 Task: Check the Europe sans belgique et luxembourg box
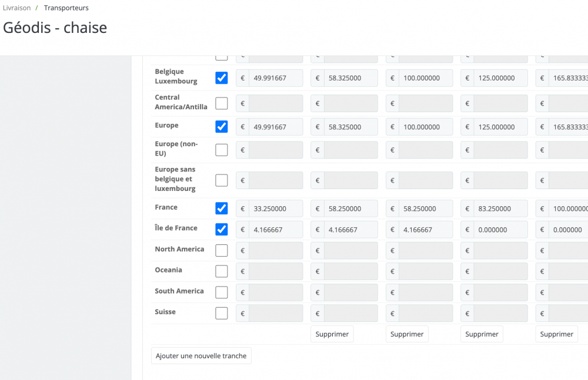click(222, 180)
